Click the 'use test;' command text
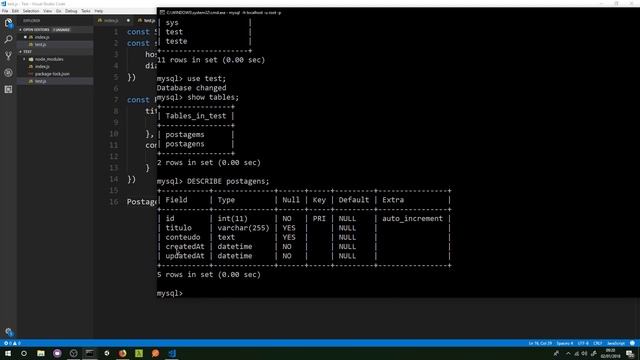The height and width of the screenshot is (360, 640). click(x=207, y=78)
